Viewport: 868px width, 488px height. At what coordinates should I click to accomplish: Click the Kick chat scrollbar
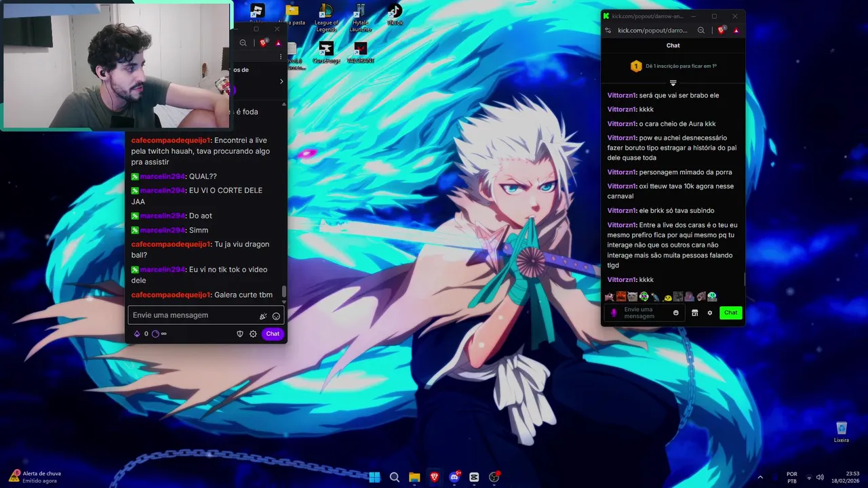point(745,279)
